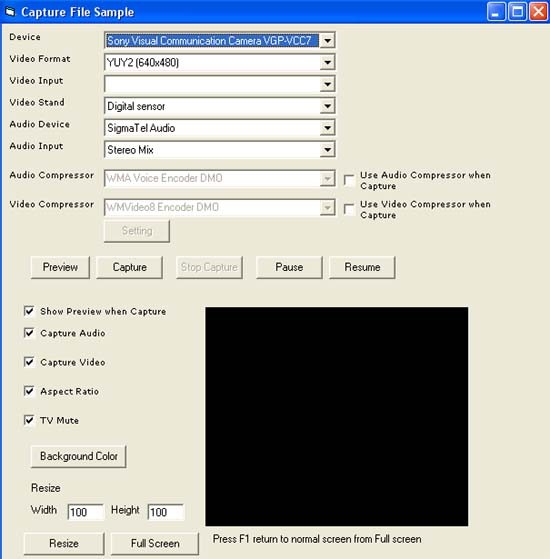Close the Capture File Sample window
Screen dimensions: 550x559
click(539, 12)
